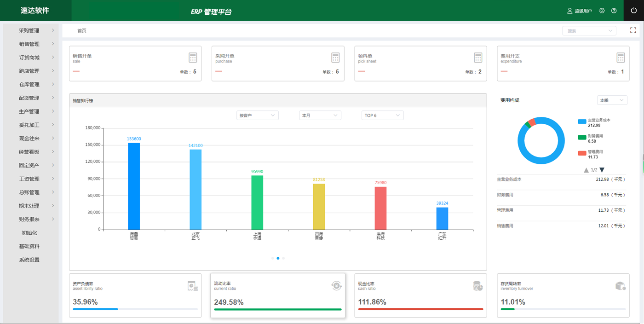
Task: Expand 生产管理 sidebar menu
Action: (31, 111)
